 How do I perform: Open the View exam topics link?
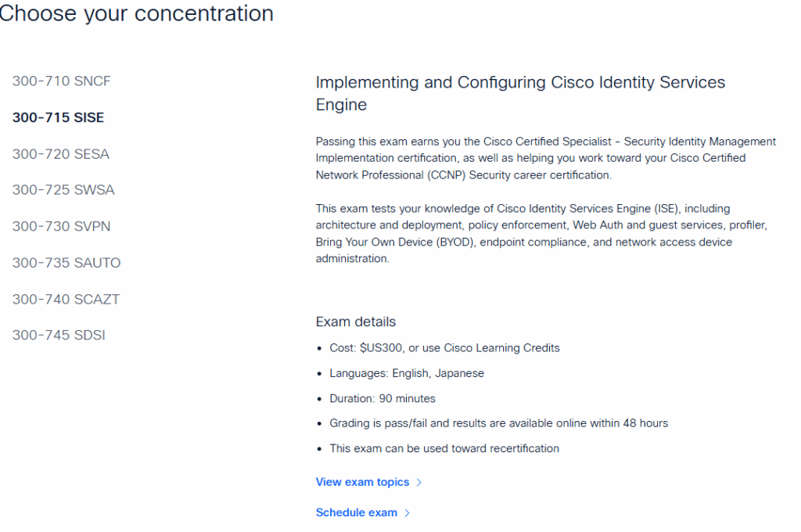pos(362,482)
